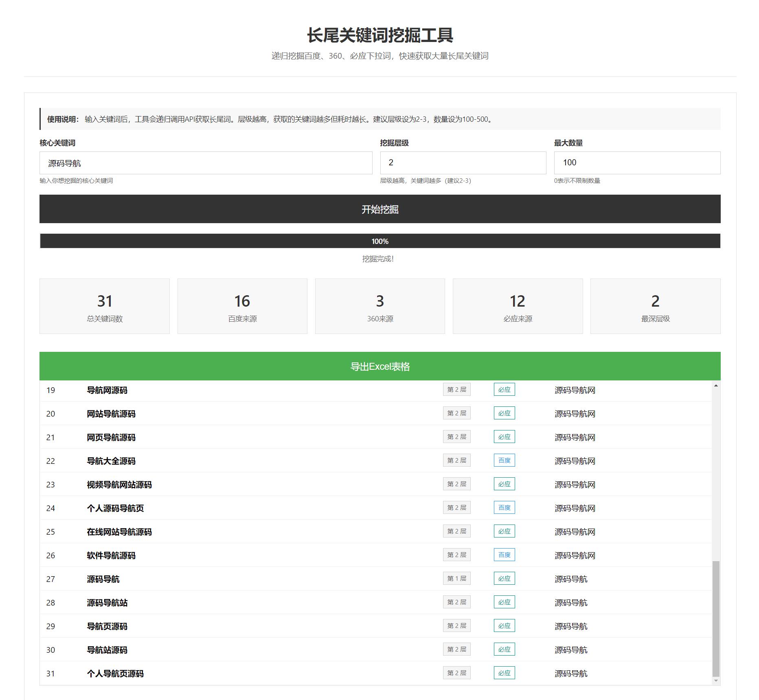Viewport: 759px width, 700px height.
Task: Click the 挖掘层级 number field
Action: tap(463, 163)
